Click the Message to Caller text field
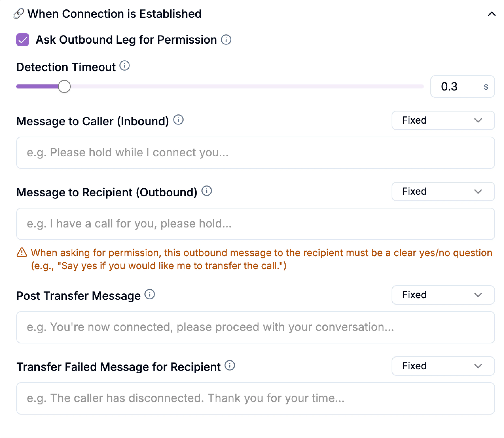 click(x=255, y=153)
